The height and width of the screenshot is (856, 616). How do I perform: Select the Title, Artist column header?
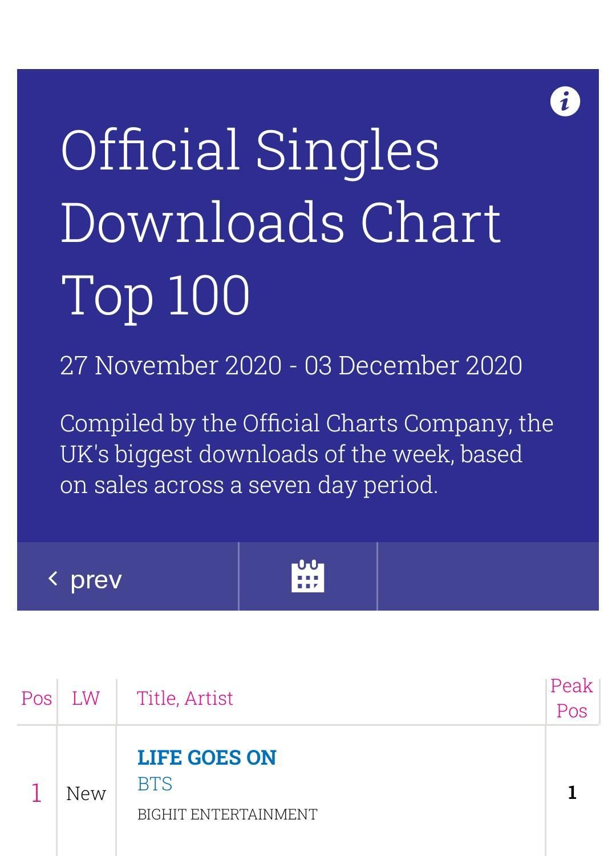(185, 698)
